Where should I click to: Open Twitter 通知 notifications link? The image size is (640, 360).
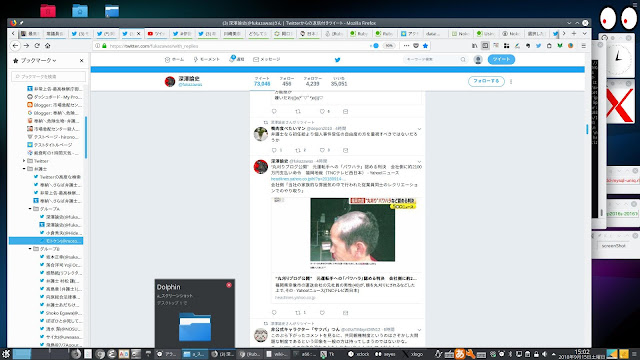coord(237,59)
